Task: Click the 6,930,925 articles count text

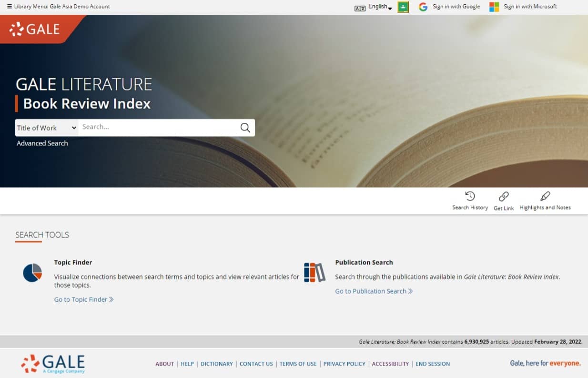Action: (x=487, y=342)
